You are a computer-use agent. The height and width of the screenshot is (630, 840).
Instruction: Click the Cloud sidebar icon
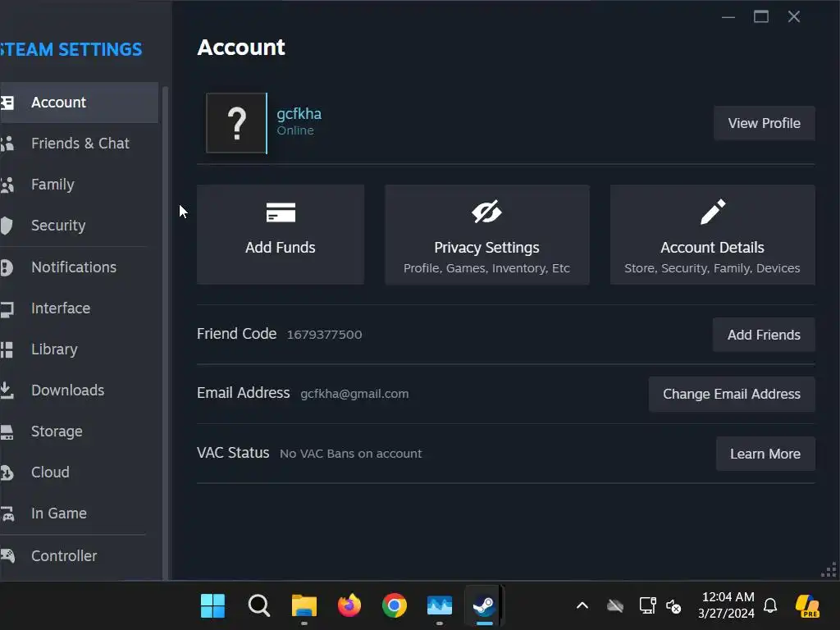click(7, 472)
